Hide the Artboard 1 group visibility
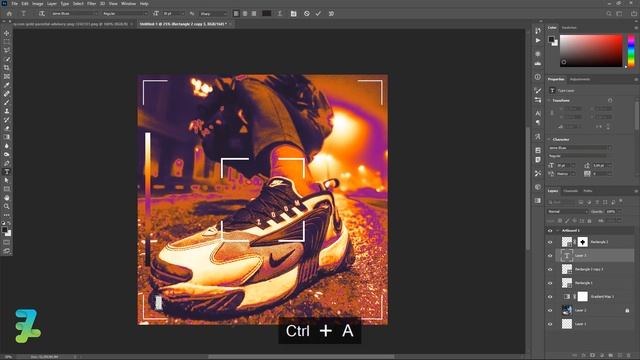 coord(550,231)
